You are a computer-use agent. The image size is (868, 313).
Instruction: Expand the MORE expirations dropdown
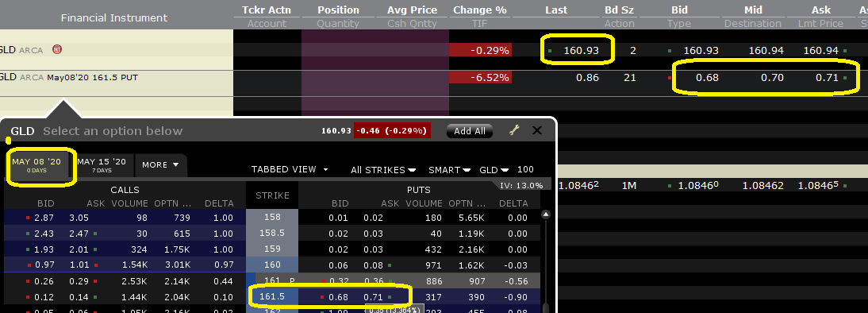coord(160,165)
